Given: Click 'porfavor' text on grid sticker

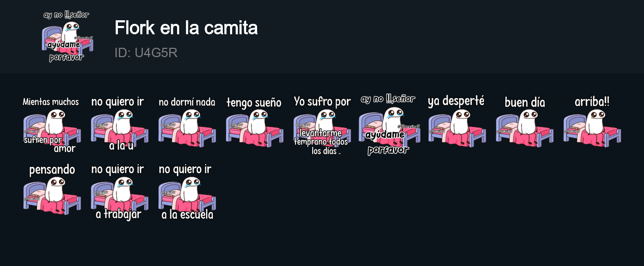Looking at the screenshot, I should (x=388, y=150).
